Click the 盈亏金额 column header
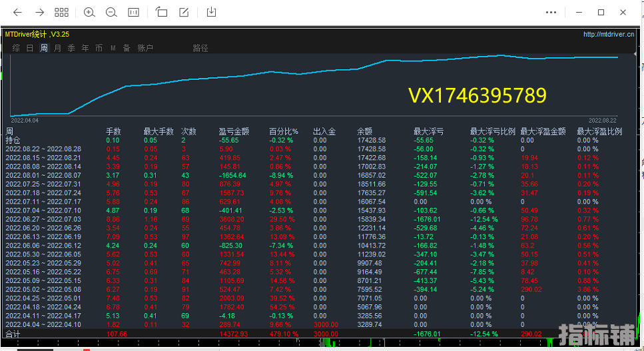The height and width of the screenshot is (351, 644). 234,131
